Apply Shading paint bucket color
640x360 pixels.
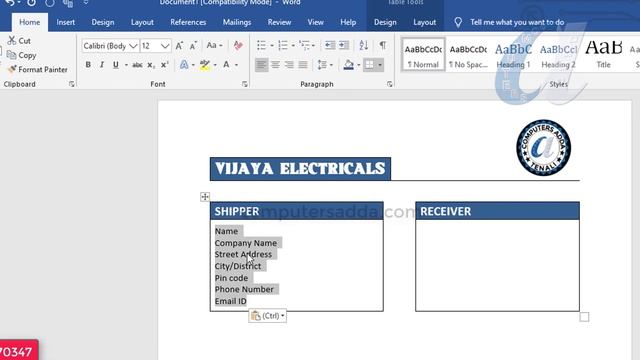click(349, 64)
